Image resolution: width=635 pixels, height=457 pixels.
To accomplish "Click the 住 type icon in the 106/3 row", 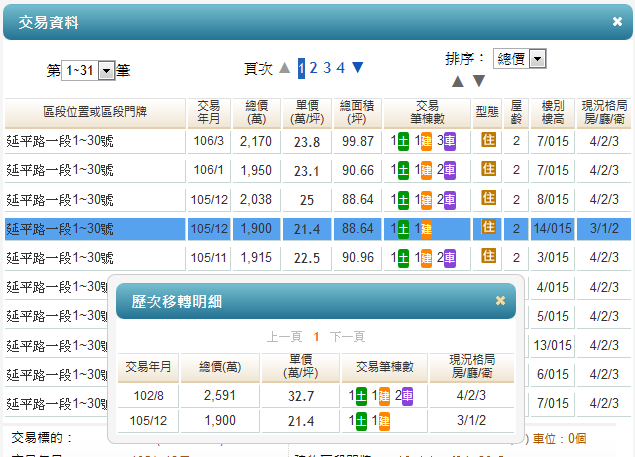I will point(488,140).
